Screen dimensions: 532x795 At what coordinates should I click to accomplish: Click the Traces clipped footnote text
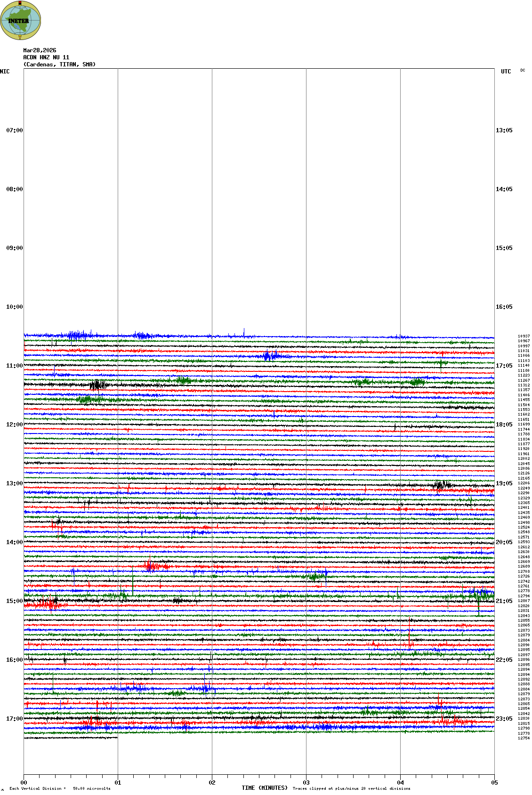[x=351, y=788]
